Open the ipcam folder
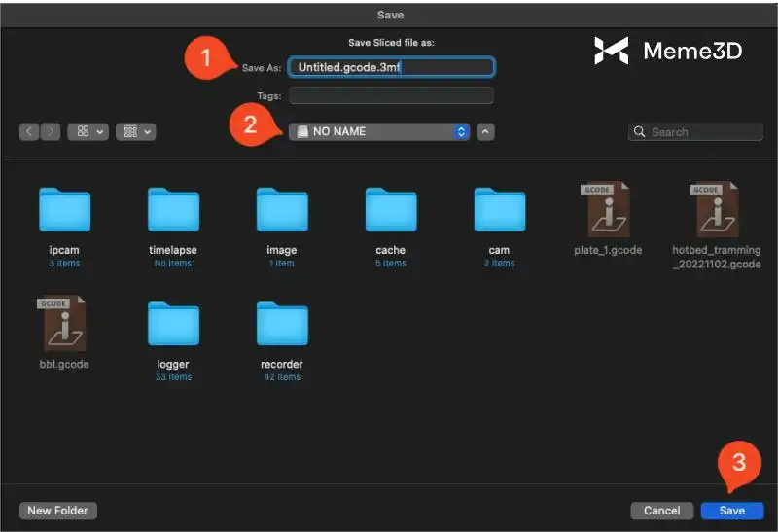778x532 pixels. (64, 209)
